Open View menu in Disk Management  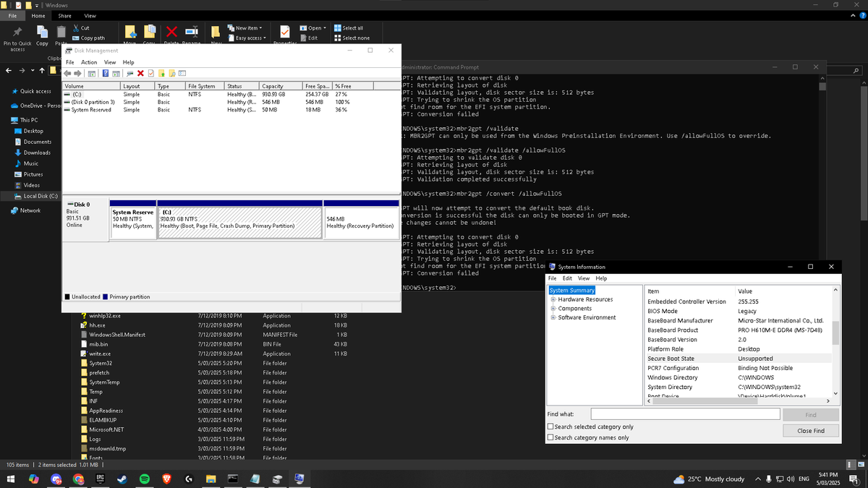tap(110, 62)
